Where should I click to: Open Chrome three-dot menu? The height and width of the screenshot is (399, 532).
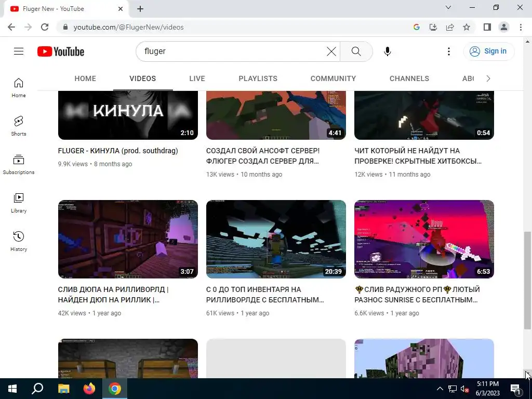click(521, 27)
